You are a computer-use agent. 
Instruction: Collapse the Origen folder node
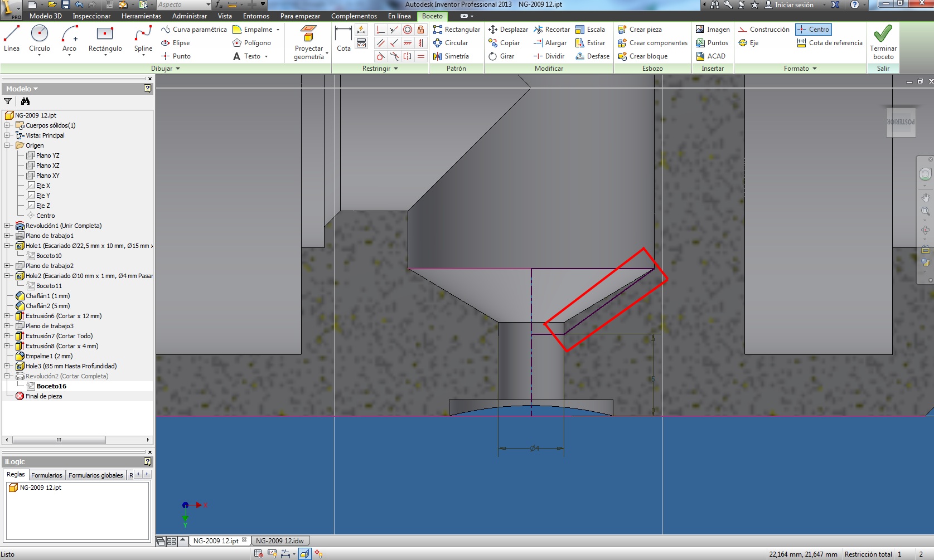[7, 145]
